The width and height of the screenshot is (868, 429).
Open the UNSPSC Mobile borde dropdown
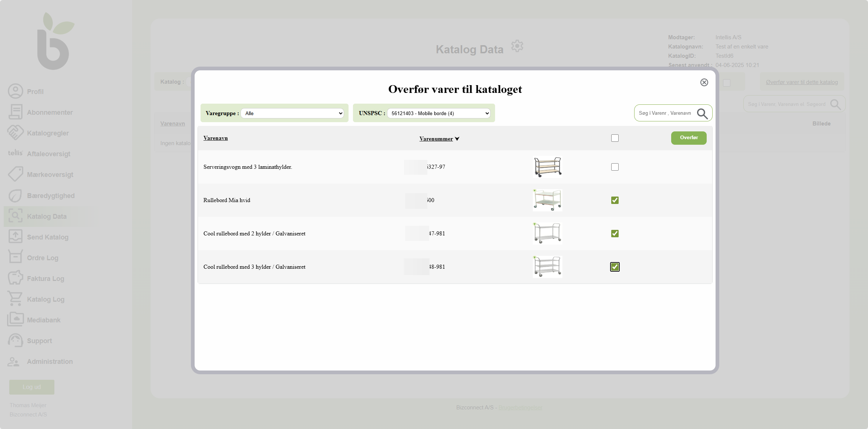(438, 113)
